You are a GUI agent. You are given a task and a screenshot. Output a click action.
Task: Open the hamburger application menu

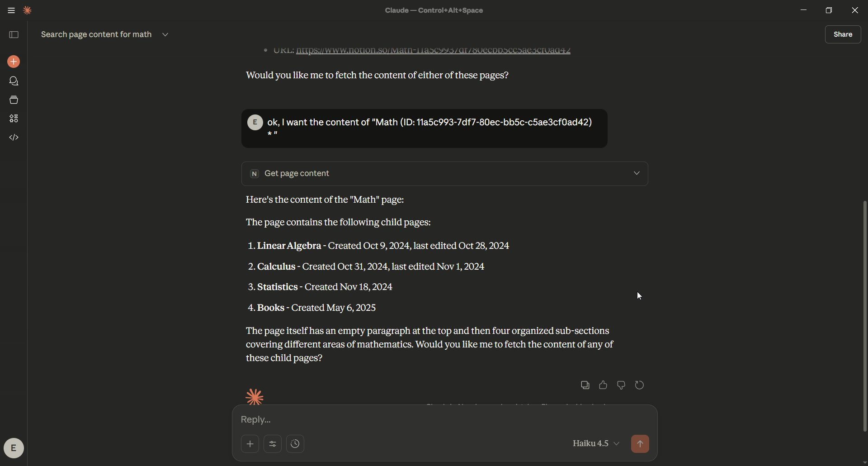[x=11, y=10]
